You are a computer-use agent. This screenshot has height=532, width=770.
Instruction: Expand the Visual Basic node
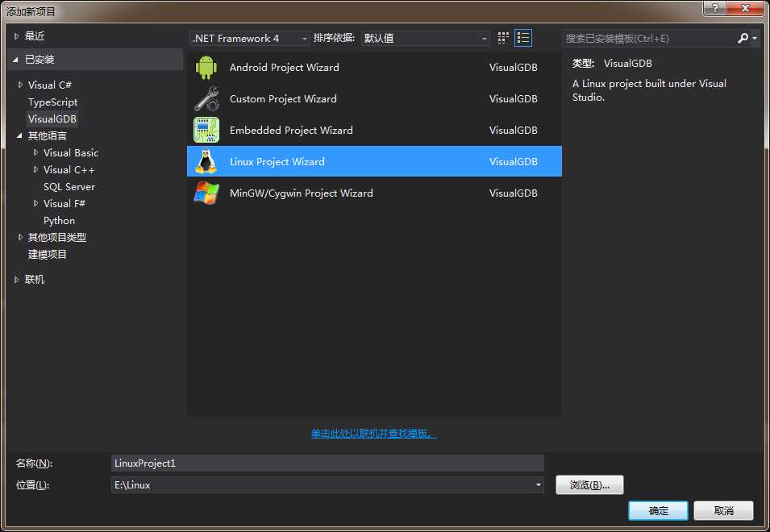[35, 152]
